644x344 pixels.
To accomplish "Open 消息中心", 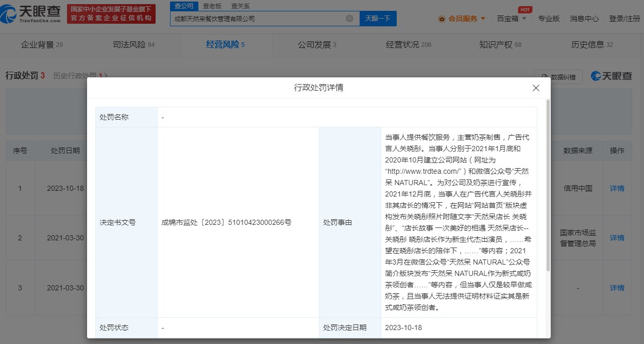I will [x=584, y=19].
